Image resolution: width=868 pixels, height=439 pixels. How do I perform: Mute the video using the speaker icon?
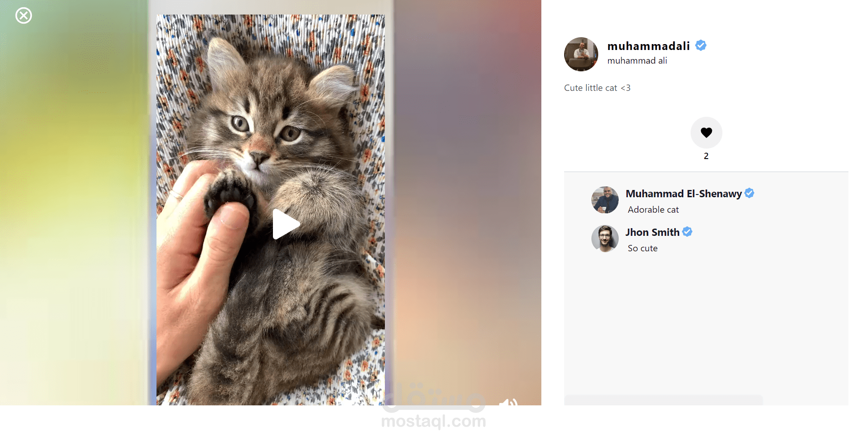[x=508, y=402]
